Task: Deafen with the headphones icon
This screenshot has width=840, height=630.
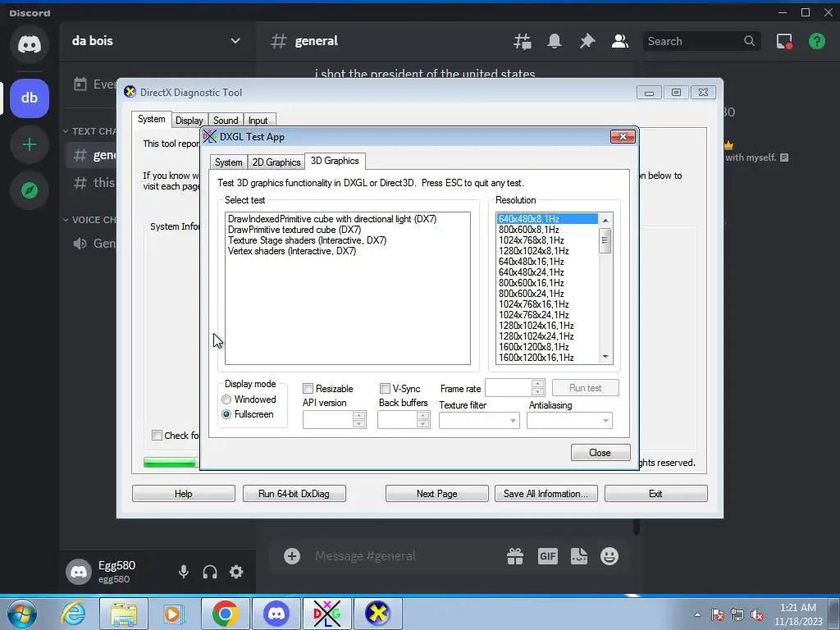Action: (210, 572)
